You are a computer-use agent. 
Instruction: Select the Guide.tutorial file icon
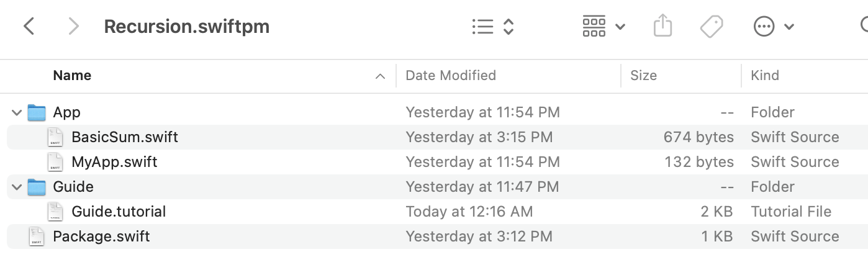point(55,212)
